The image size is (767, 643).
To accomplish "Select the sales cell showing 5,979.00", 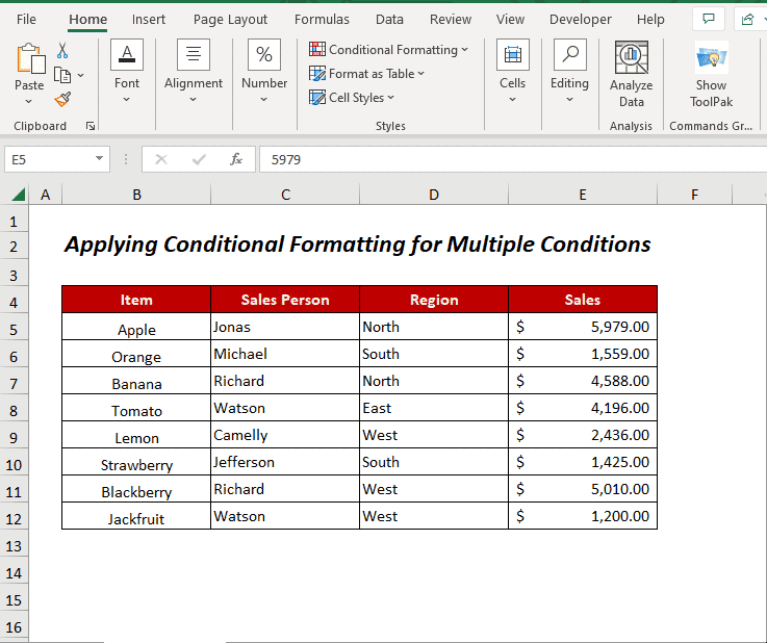I will [x=583, y=327].
